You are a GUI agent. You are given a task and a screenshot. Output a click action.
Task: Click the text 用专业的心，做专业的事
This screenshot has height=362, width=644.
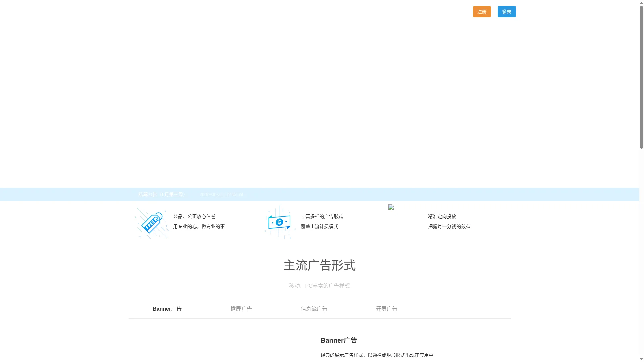(x=199, y=227)
